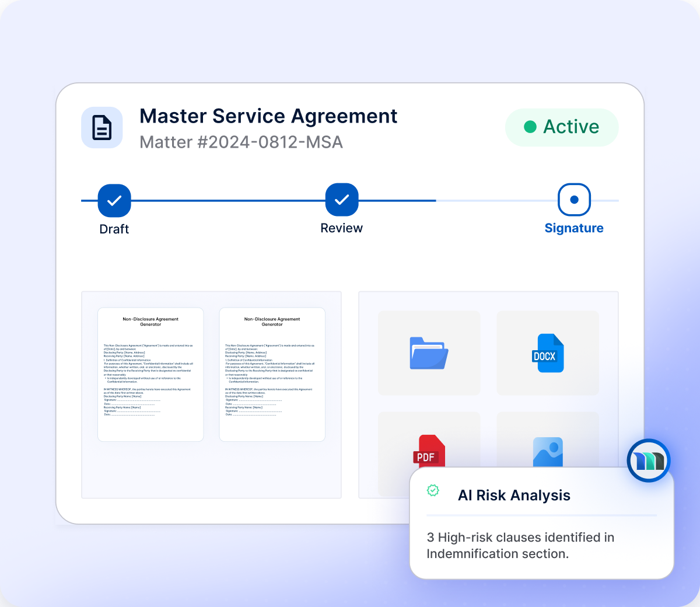The height and width of the screenshot is (607, 700).
Task: Click the '3 High-risk clauses identified' message
Action: (520, 545)
